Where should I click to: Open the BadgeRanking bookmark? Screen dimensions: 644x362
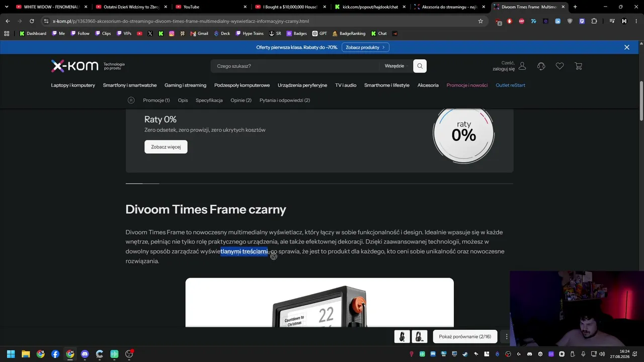(x=348, y=34)
